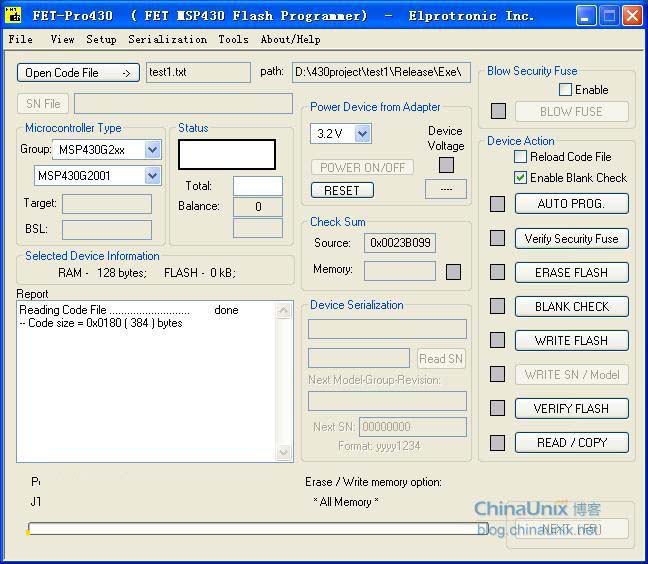Uncheck Enable Blank Check option
648x564 pixels.
point(520,178)
